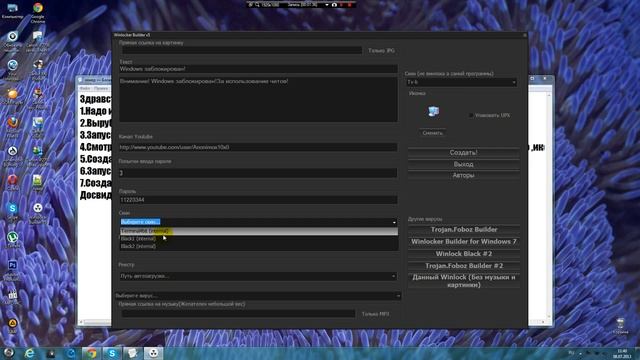This screenshot has height=360, width=640.
Task: Click the password field with 11223344
Action: (258, 200)
